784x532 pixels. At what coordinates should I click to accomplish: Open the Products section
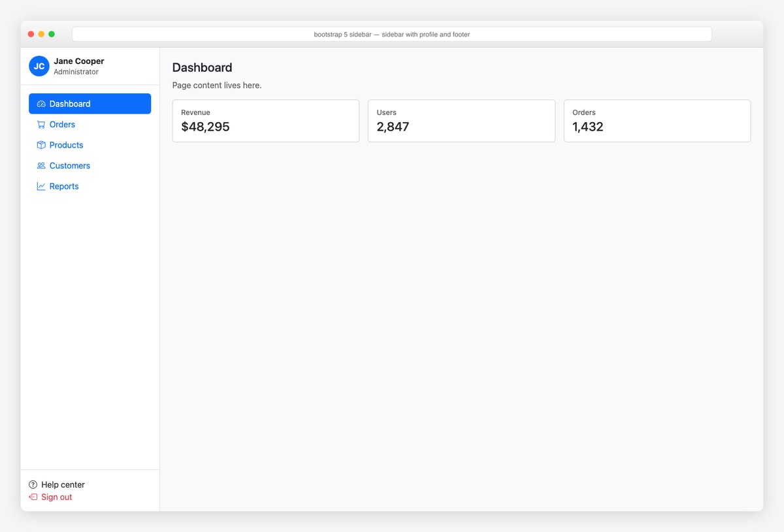[90, 145]
